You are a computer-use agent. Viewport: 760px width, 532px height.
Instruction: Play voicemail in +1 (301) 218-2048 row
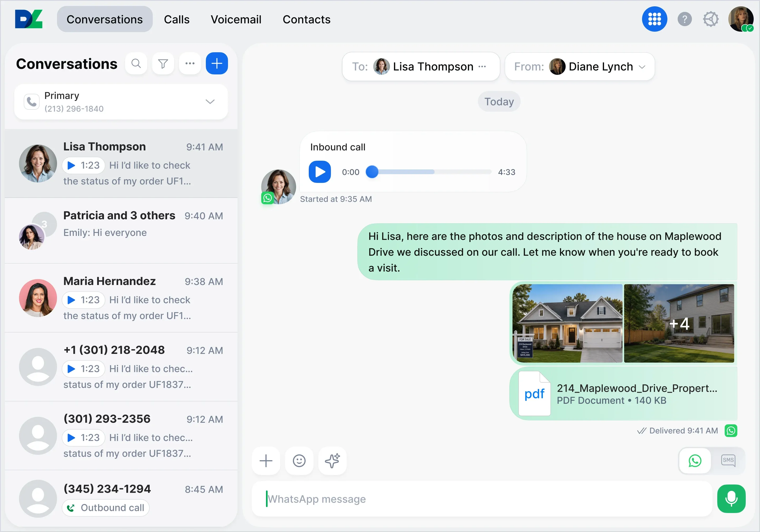click(x=83, y=369)
